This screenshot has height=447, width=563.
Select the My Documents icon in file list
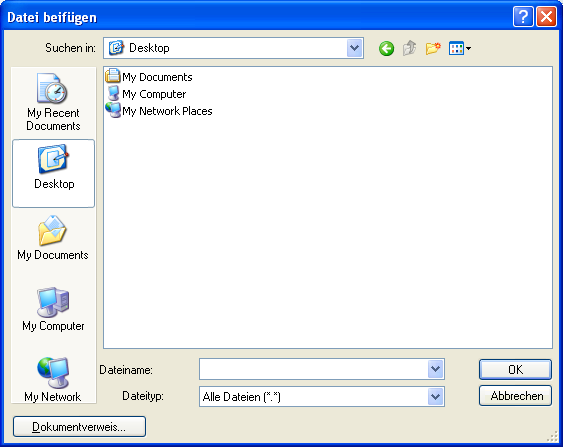pyautogui.click(x=113, y=76)
